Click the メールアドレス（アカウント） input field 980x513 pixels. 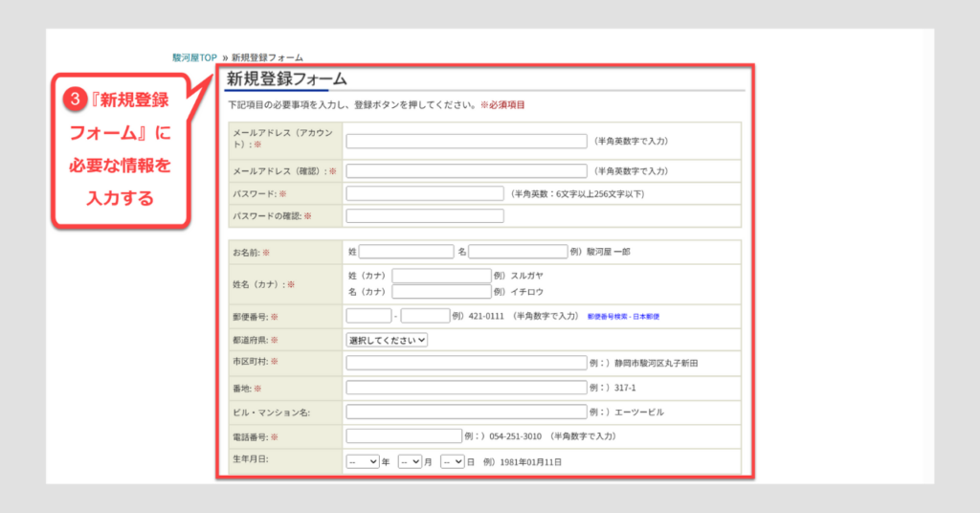[466, 142]
